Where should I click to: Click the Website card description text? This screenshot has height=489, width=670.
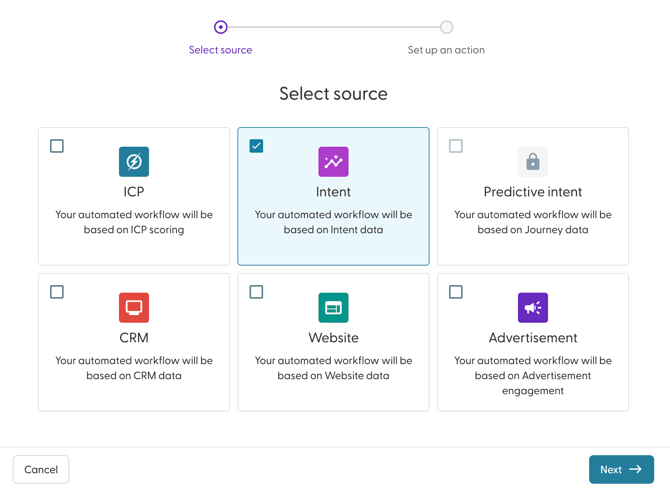pyautogui.click(x=333, y=368)
